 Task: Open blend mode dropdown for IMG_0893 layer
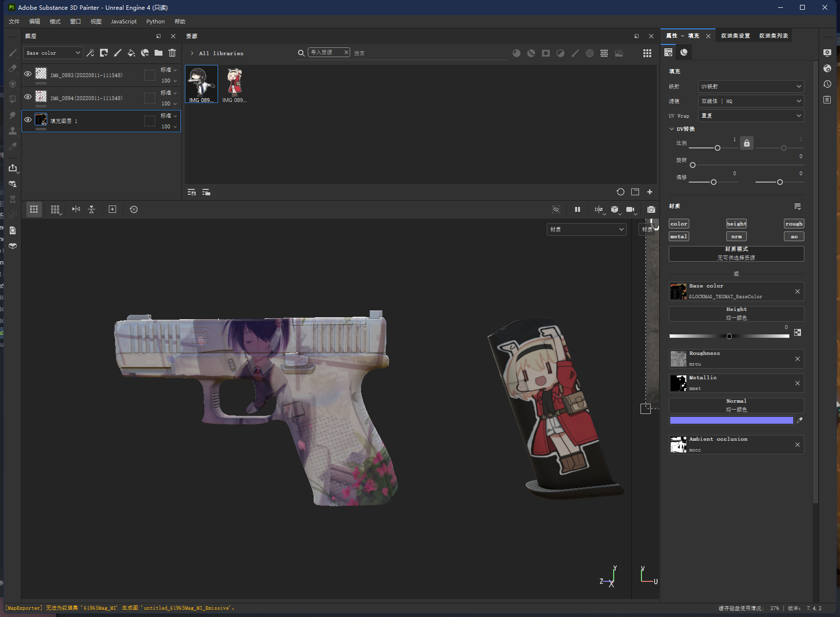coord(169,70)
